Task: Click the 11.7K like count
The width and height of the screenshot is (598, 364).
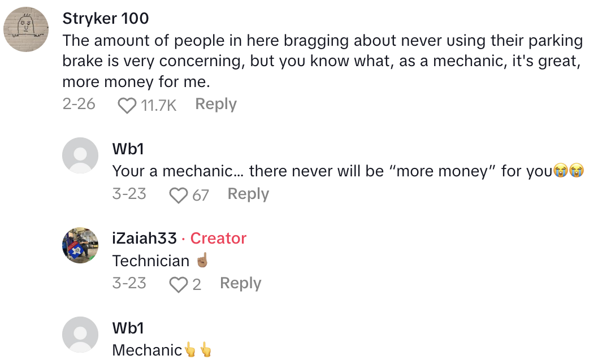Action: coord(158,105)
